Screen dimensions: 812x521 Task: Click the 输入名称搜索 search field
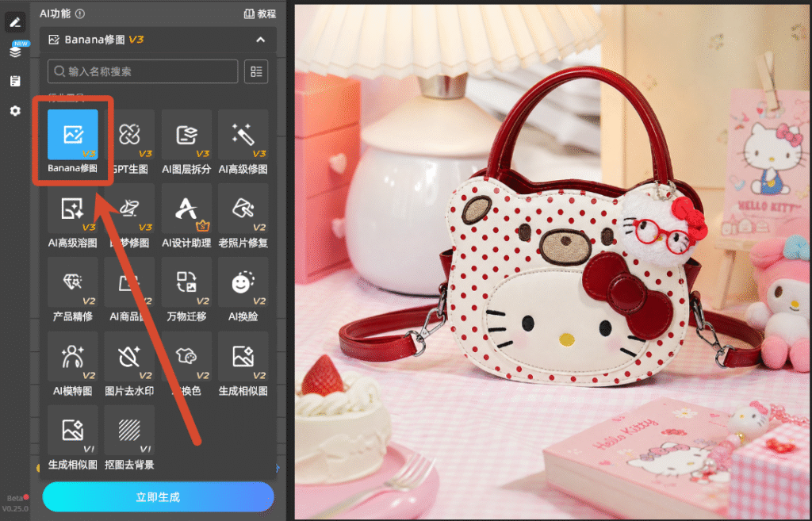(x=143, y=71)
